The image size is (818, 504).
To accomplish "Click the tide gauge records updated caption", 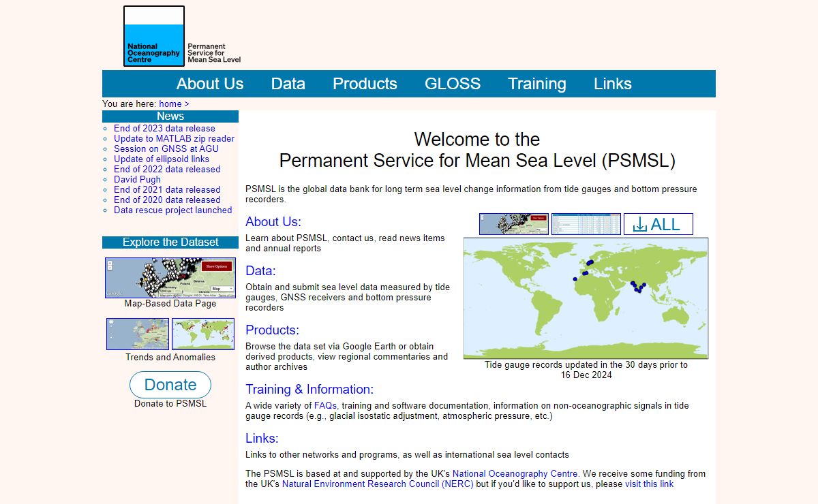I will (x=586, y=370).
